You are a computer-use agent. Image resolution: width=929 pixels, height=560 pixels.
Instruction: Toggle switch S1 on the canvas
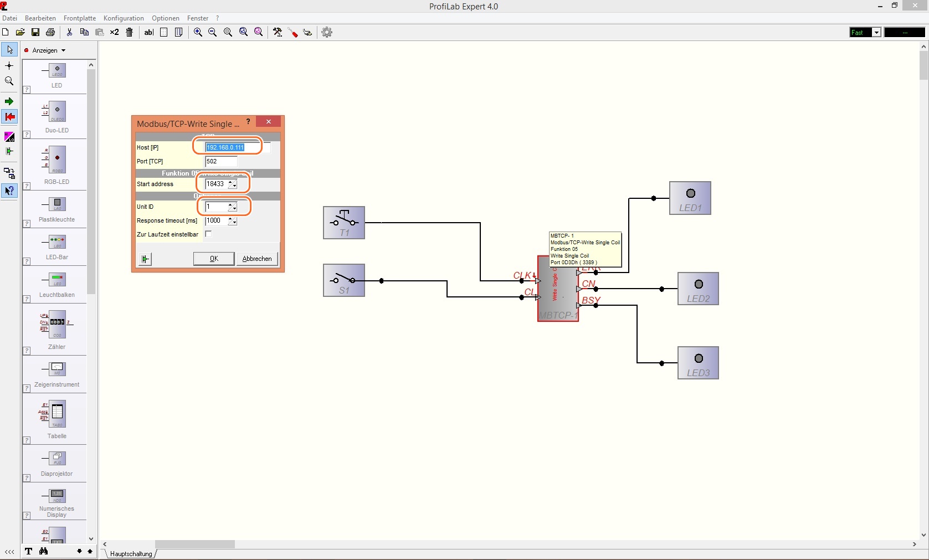tap(344, 280)
